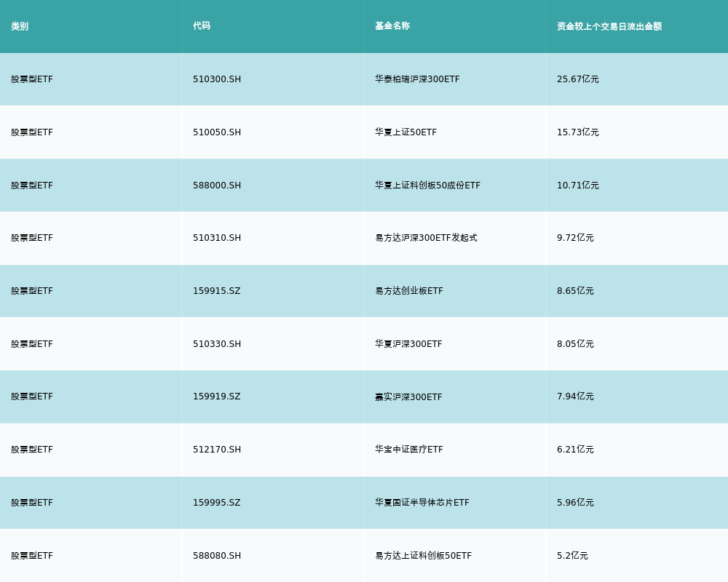Click 股票型ETF in the 159919.SZ row
Image resolution: width=728 pixels, height=582 pixels.
[x=32, y=396]
